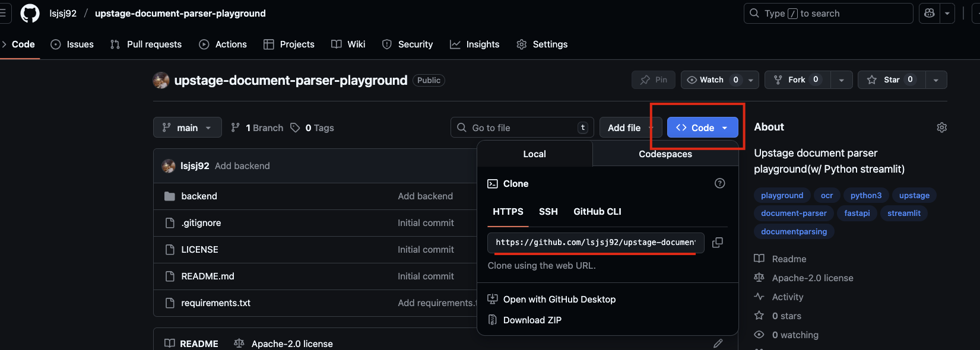Select the HTTPS clone option

pyautogui.click(x=508, y=212)
